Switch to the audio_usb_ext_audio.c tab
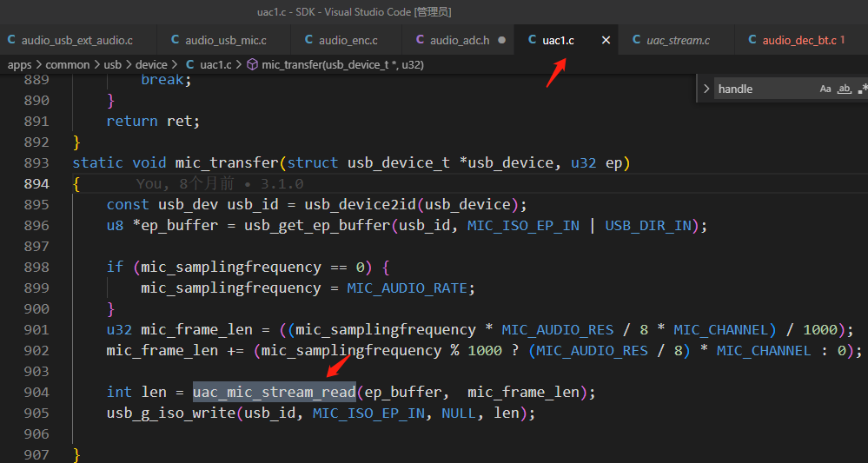Viewport: 868px width, 463px height. [x=77, y=40]
